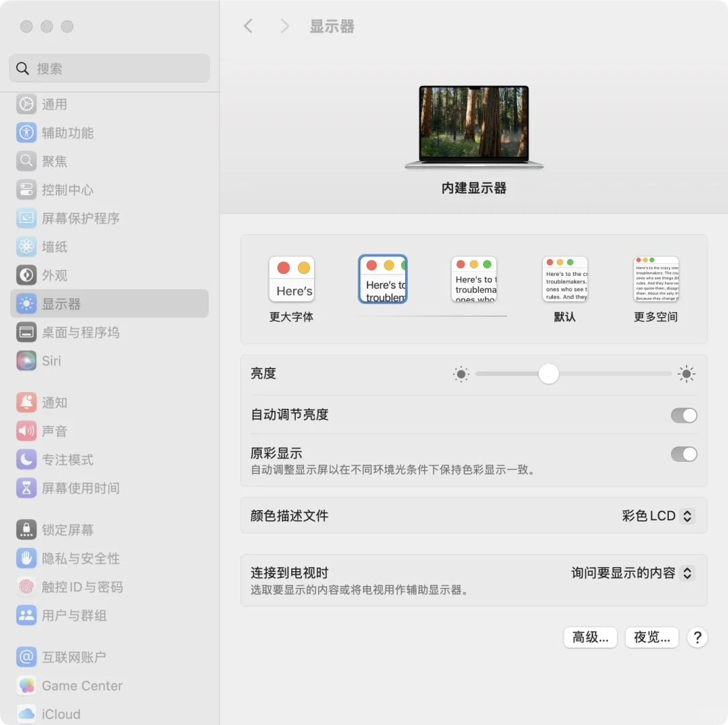The width and height of the screenshot is (728, 725).
Task: Open the 墙纸 wallpaper icon
Action: point(26,246)
